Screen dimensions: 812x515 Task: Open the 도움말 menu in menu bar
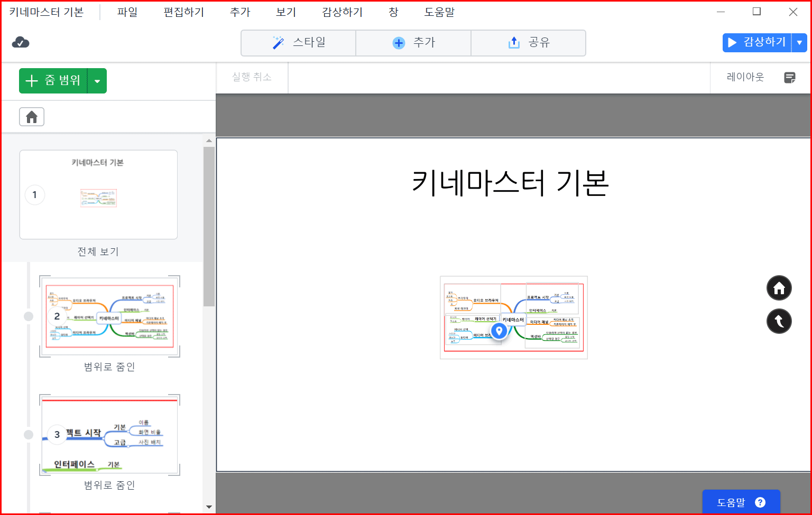point(439,12)
